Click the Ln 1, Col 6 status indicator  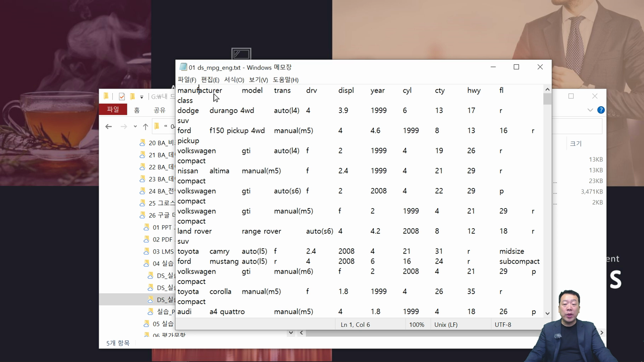pos(355,325)
